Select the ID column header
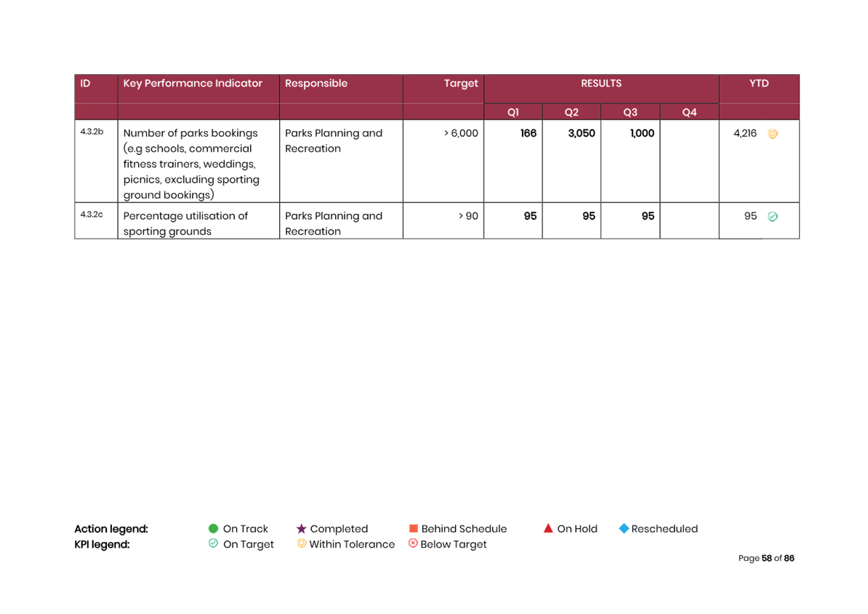The image size is (868, 614). [85, 83]
